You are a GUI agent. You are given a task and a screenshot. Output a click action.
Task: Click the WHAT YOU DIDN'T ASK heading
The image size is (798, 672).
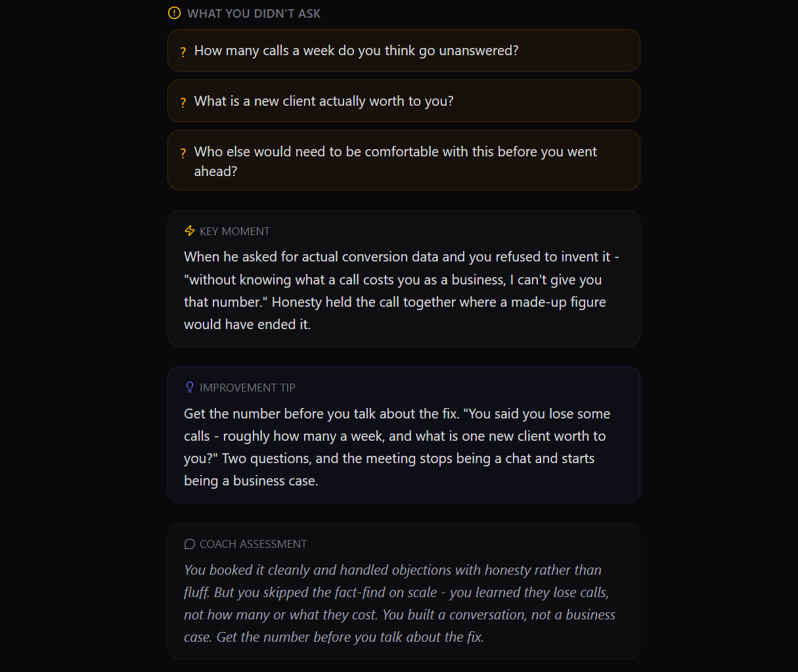coord(254,14)
